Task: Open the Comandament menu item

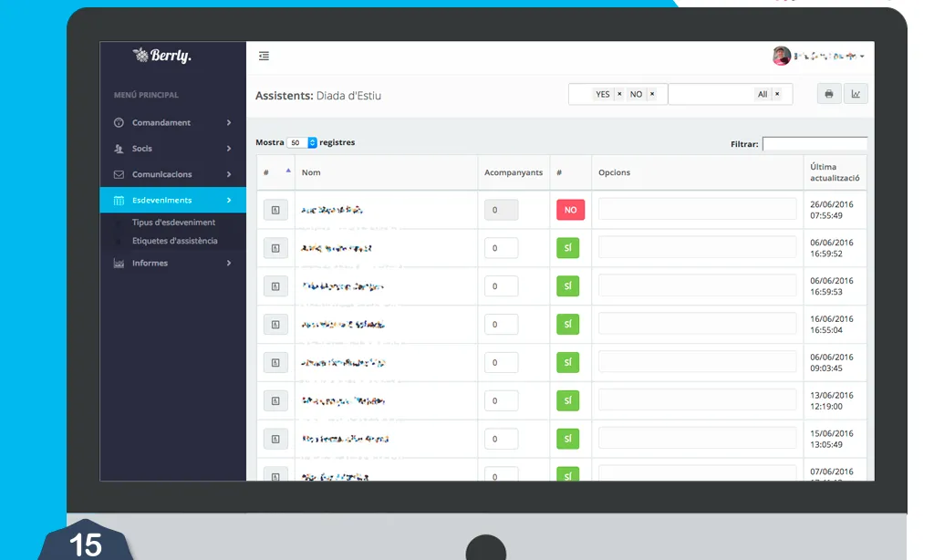Action: point(172,123)
